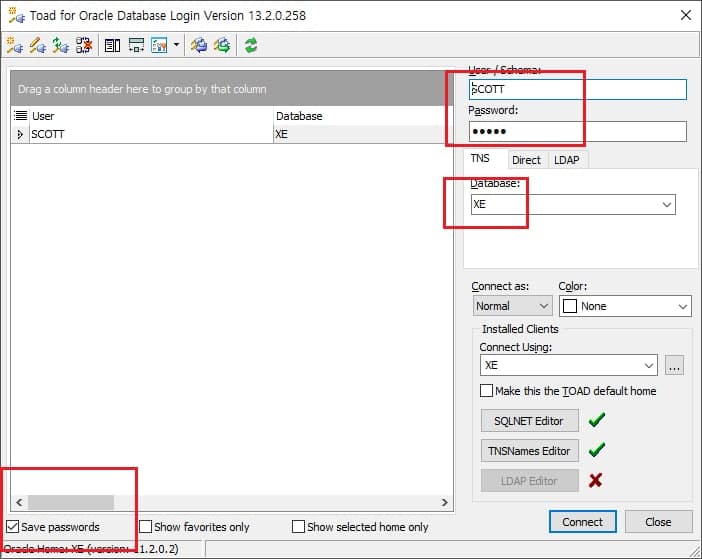Sort by the User column header
The width and height of the screenshot is (702, 559).
tap(151, 116)
